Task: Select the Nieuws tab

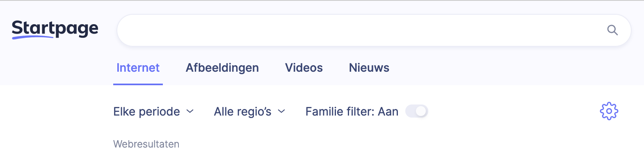Action: [x=369, y=68]
